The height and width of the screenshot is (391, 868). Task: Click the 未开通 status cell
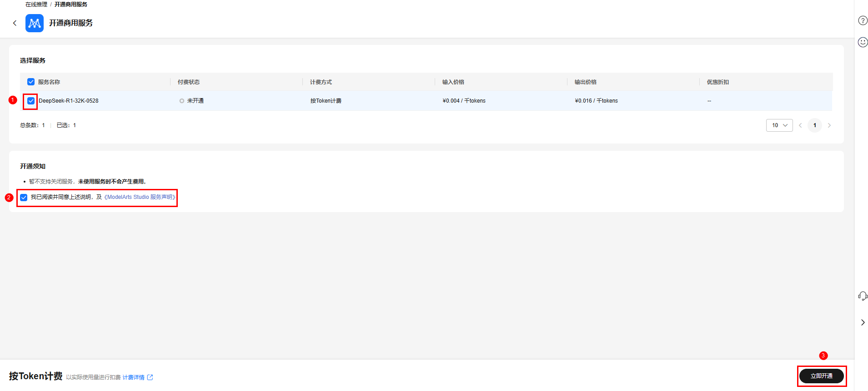point(191,101)
